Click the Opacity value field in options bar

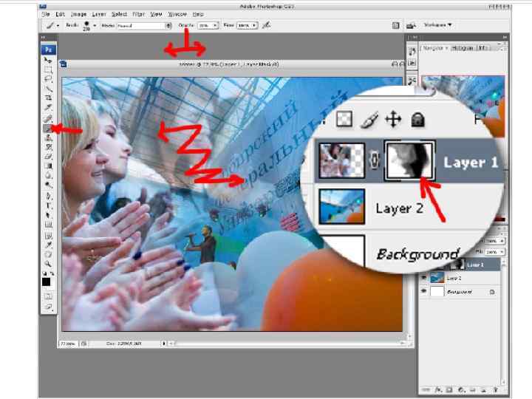(x=204, y=25)
